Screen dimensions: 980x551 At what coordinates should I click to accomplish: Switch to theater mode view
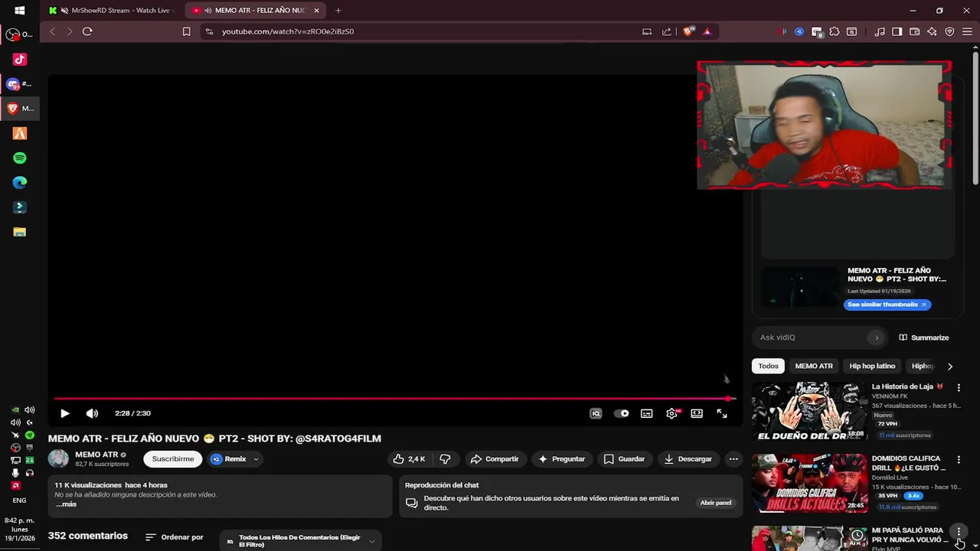[697, 413]
